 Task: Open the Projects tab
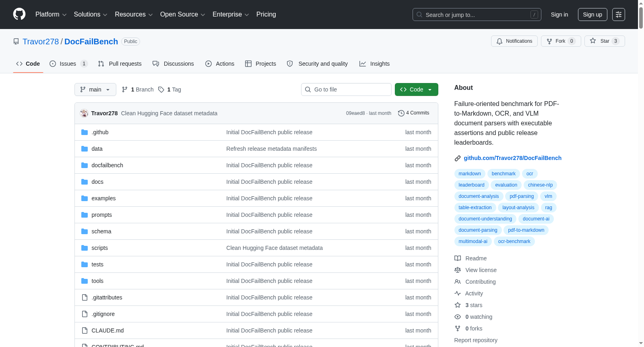point(260,64)
